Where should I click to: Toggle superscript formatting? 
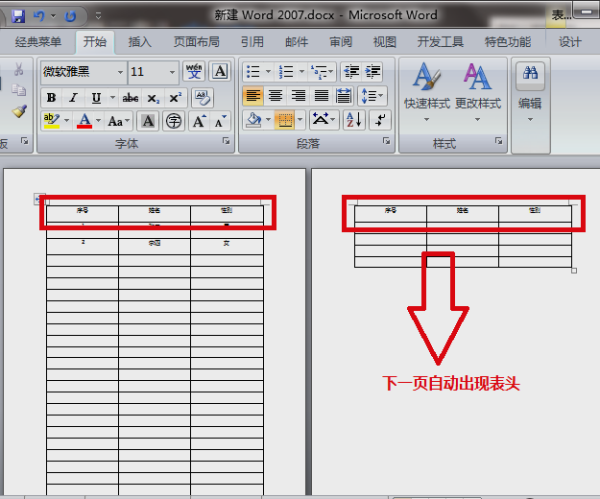pos(176,98)
